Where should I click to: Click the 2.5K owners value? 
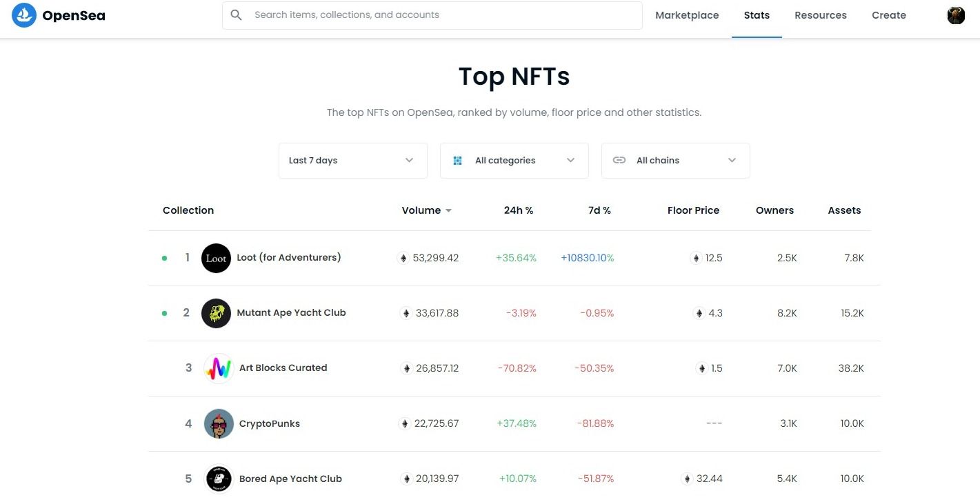point(787,258)
